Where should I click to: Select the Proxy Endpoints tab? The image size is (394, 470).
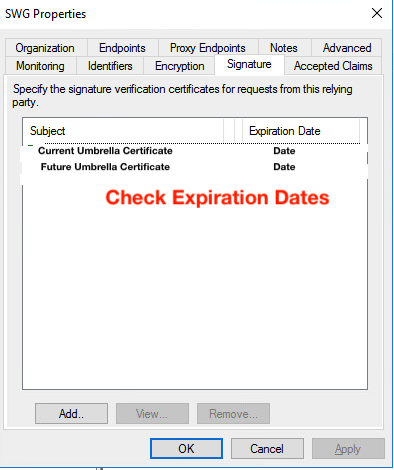208,48
